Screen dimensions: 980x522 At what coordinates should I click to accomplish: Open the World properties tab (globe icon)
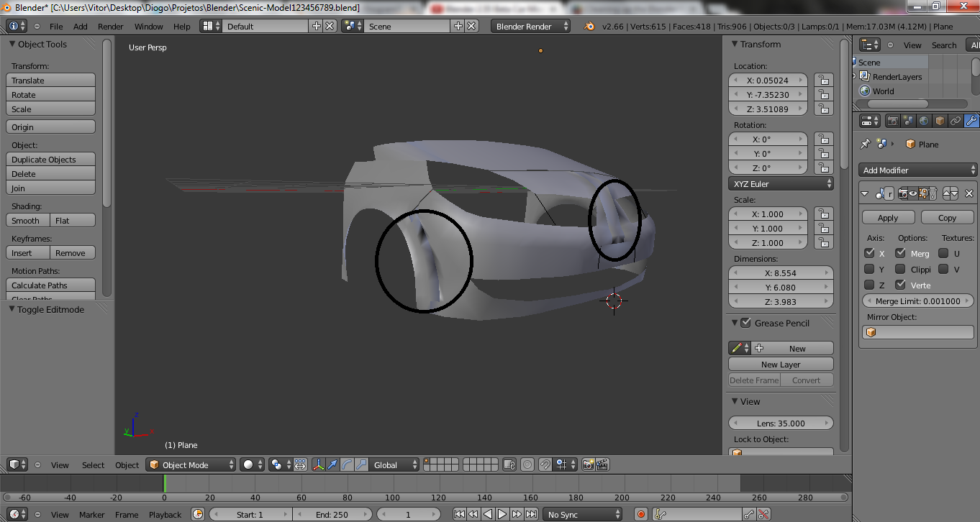pyautogui.click(x=924, y=121)
